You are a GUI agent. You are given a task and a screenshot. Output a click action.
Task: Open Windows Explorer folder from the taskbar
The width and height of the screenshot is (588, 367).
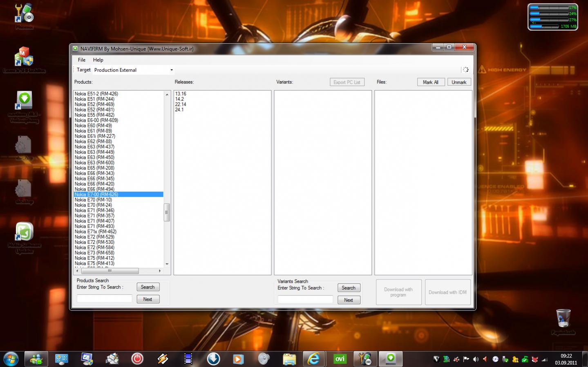pos(289,359)
